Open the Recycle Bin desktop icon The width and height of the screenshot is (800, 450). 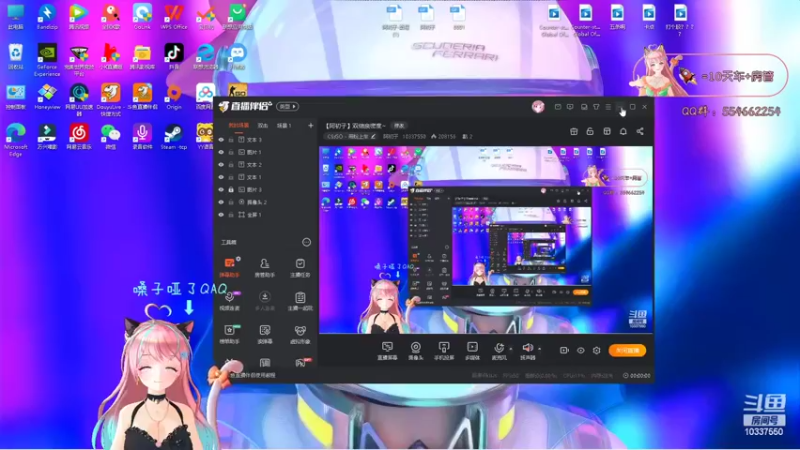click(x=15, y=56)
